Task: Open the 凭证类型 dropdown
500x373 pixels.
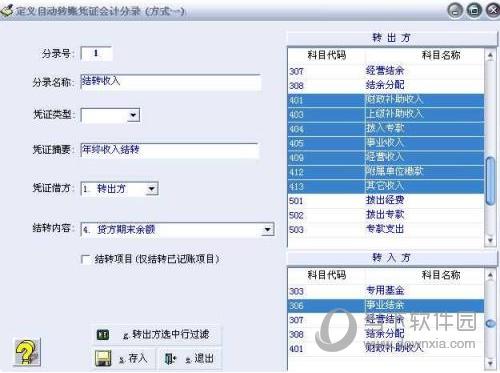Action: (x=133, y=115)
